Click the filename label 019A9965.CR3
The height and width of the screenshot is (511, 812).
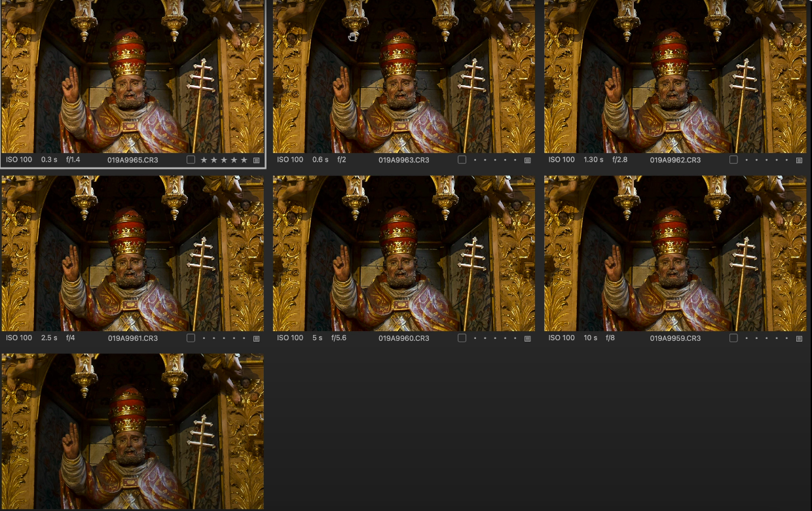tap(133, 160)
